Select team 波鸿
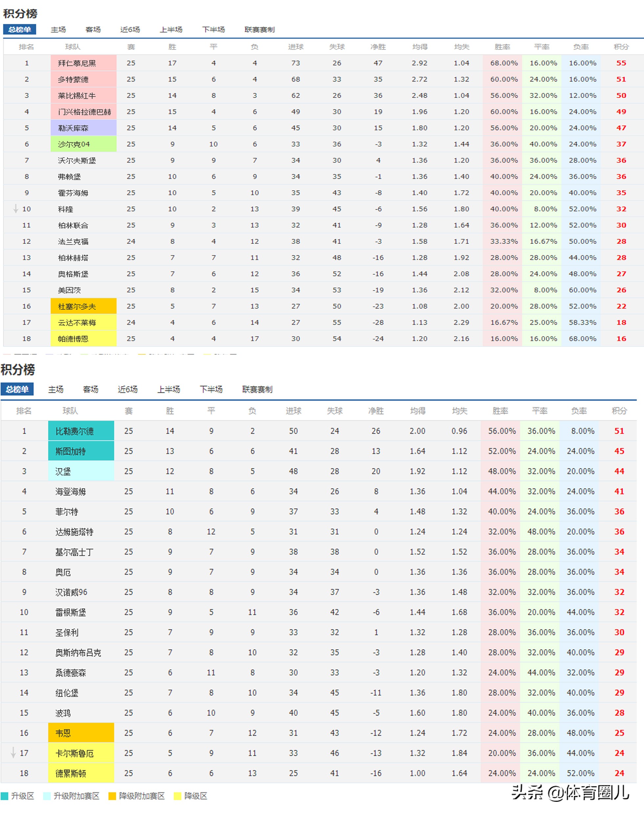 click(x=63, y=713)
